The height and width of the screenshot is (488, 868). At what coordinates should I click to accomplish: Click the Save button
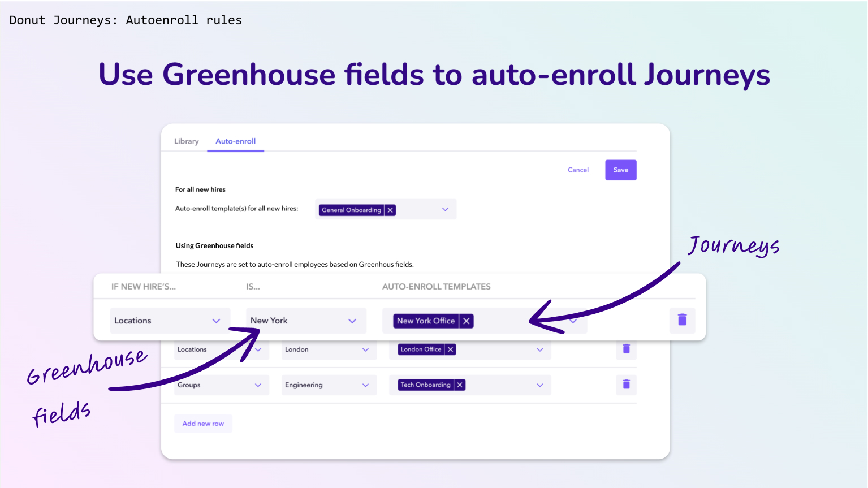[x=620, y=170]
